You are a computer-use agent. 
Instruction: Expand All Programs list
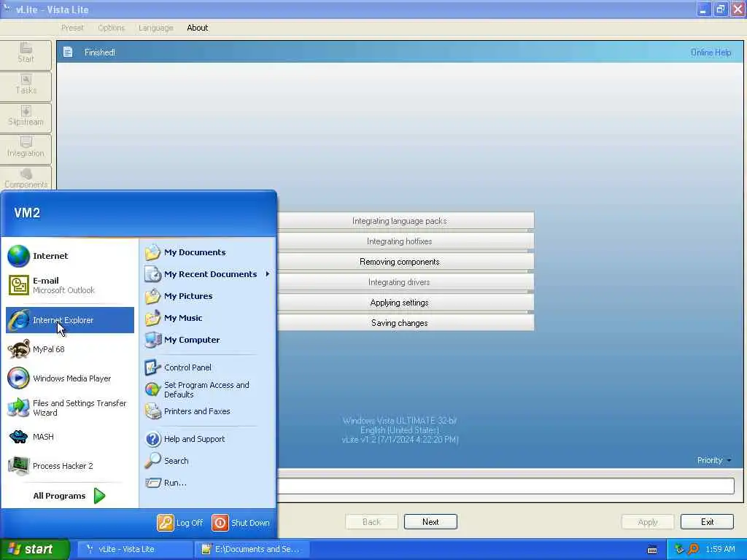(x=69, y=496)
